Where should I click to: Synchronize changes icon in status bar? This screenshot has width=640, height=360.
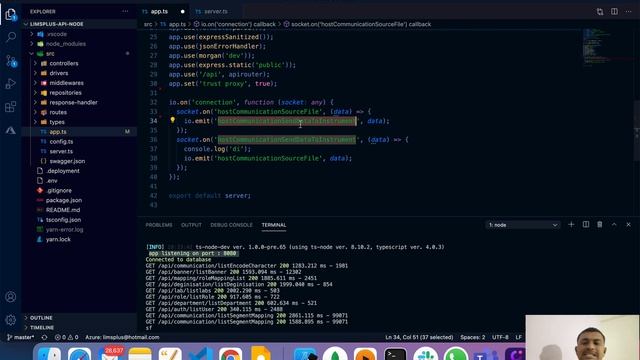coord(44,338)
